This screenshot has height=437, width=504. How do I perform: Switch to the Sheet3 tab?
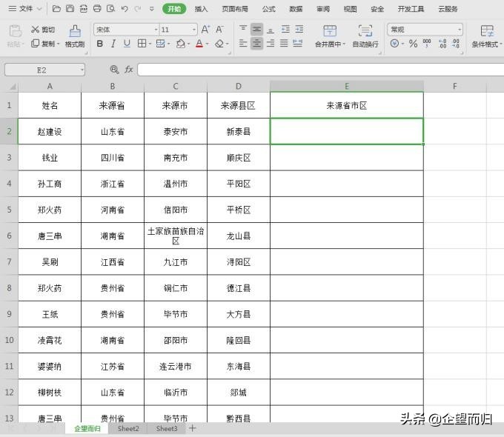(x=167, y=429)
